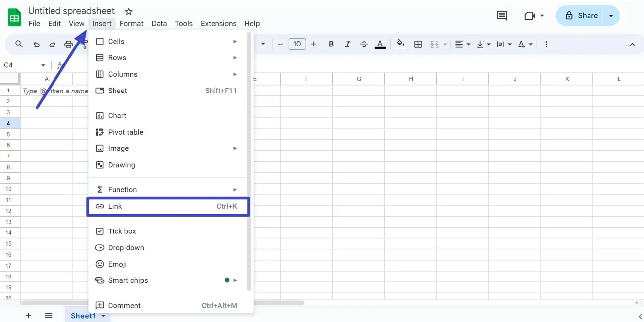Click the Insert menu's vertical scrollbar

click(x=249, y=162)
